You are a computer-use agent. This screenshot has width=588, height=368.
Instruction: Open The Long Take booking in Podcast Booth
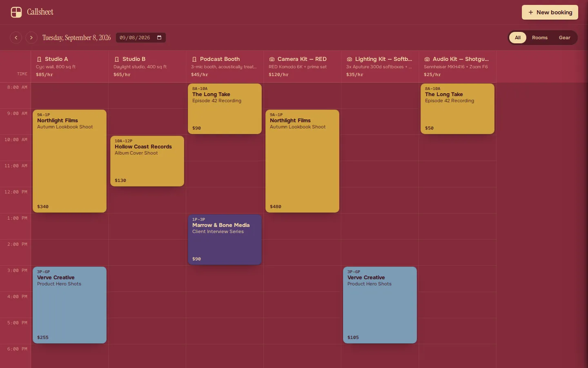coord(225,109)
